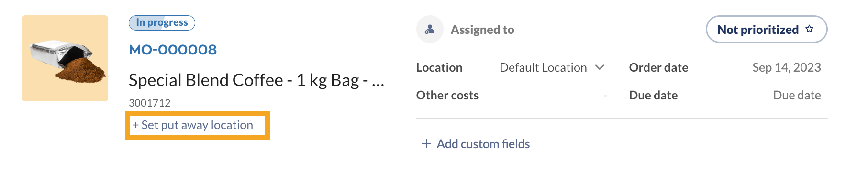The image size is (868, 172).
Task: Click the Assigned to field
Action: pyautogui.click(x=482, y=30)
